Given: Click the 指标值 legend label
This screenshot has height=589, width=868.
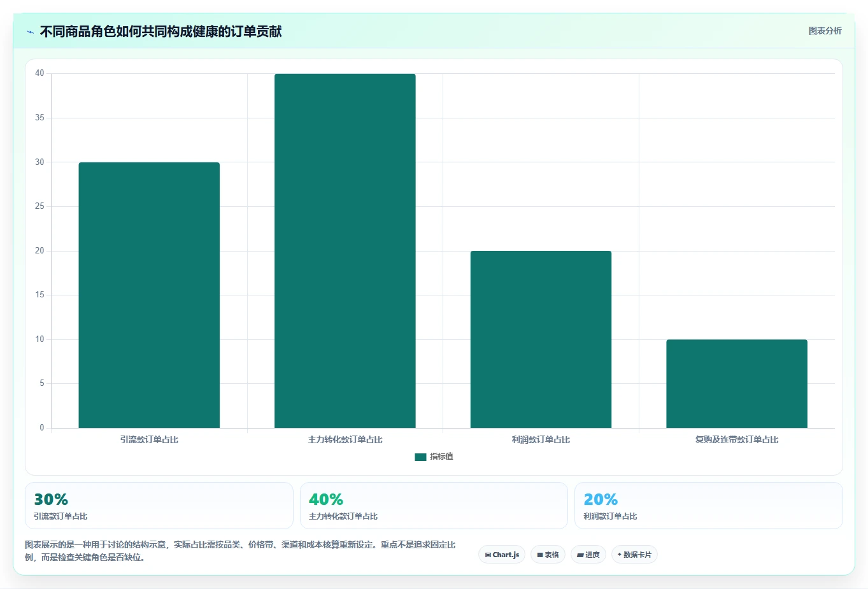Looking at the screenshot, I should point(441,457).
